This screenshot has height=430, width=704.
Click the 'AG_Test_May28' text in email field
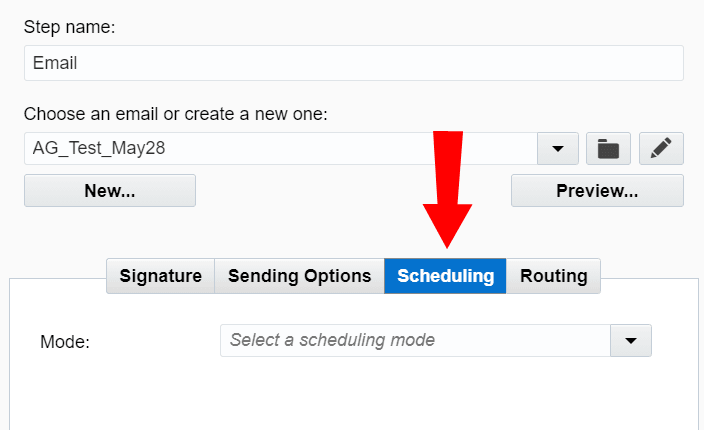coord(99,149)
